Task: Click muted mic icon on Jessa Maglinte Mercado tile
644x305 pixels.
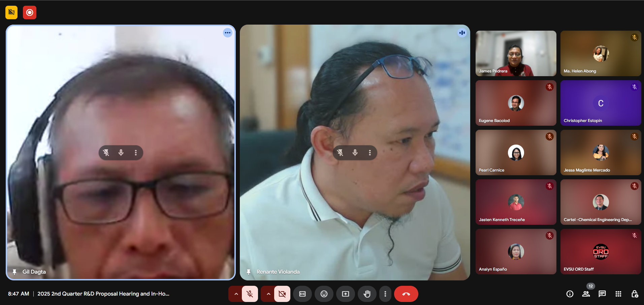Action: pos(635,136)
